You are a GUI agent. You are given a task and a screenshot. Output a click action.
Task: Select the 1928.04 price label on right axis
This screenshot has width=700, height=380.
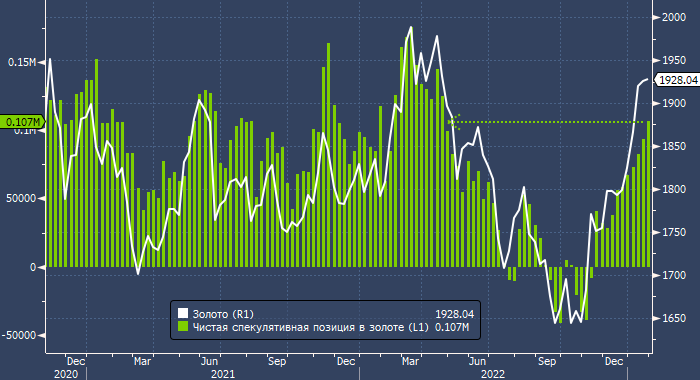678,80
